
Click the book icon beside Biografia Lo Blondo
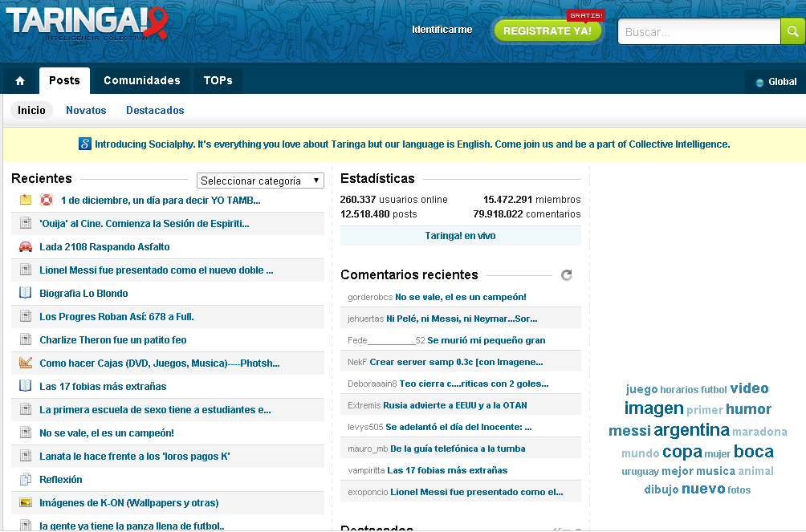(25, 293)
